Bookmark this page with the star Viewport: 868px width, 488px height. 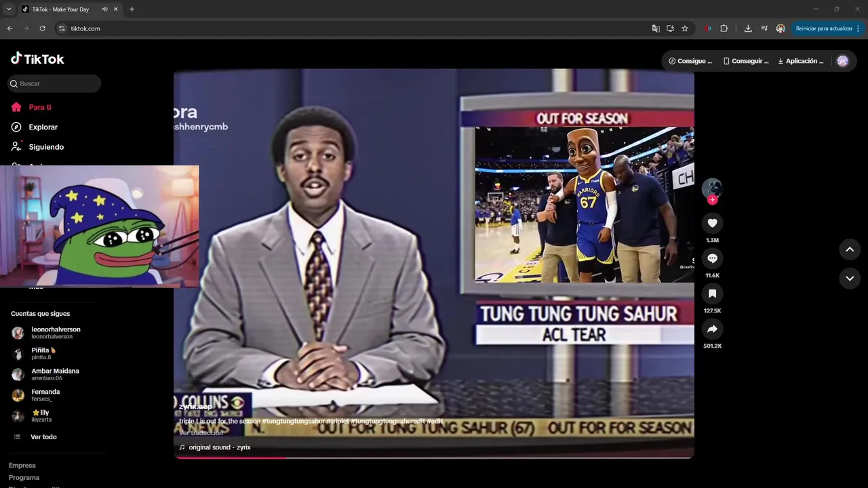[x=685, y=28]
